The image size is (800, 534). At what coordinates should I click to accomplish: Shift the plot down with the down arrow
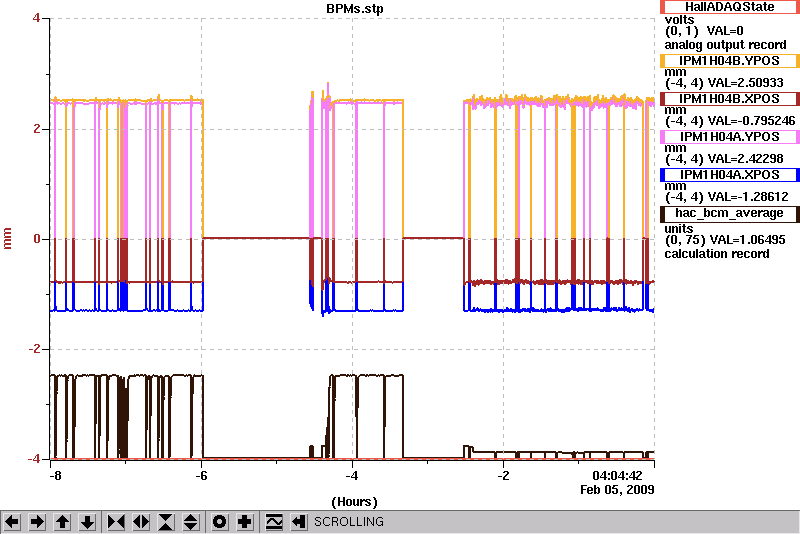pos(87,522)
